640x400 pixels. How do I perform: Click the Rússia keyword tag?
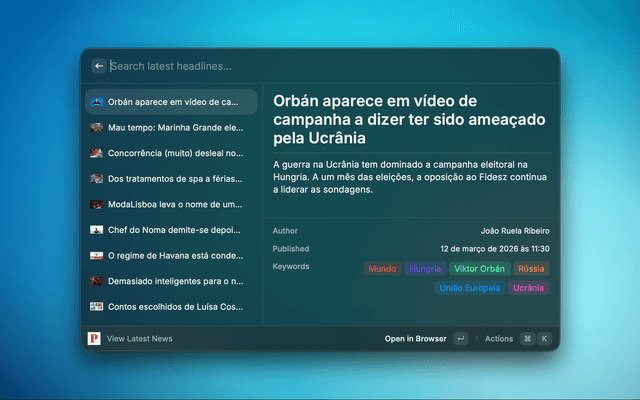(531, 269)
